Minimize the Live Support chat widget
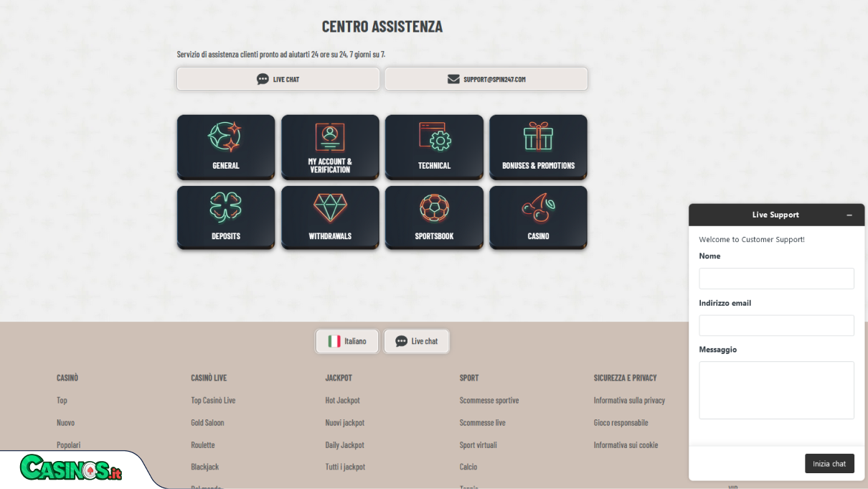868x489 pixels. click(849, 215)
